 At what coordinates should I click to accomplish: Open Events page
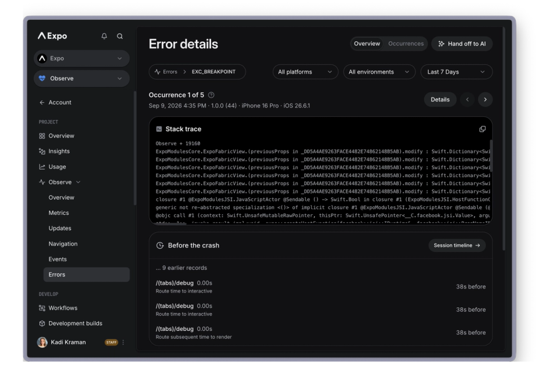[58, 259]
